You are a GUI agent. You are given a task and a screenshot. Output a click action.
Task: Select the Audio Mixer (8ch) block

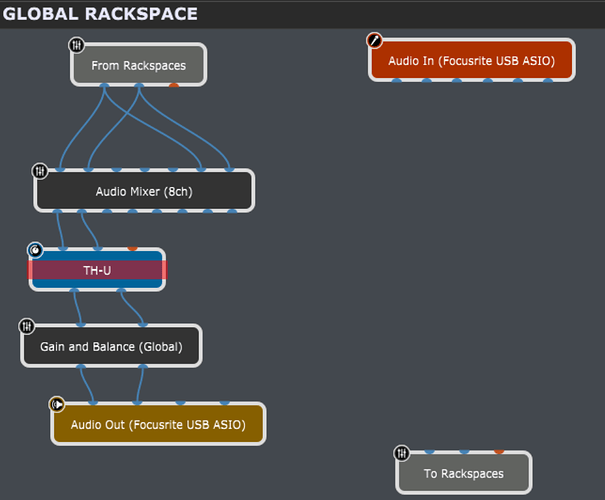point(144,191)
